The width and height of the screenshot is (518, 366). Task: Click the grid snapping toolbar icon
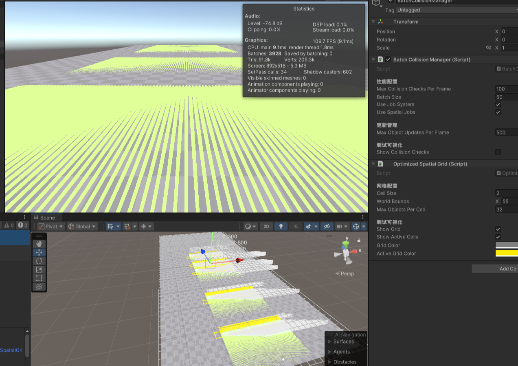[x=127, y=226]
